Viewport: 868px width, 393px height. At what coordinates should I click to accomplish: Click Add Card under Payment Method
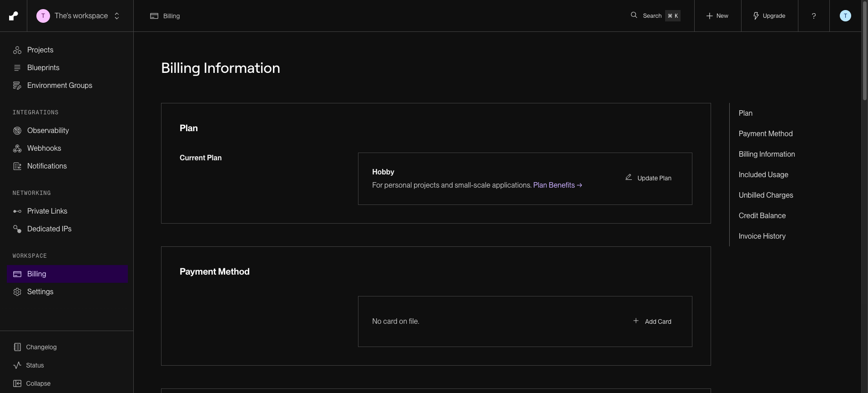click(x=652, y=321)
